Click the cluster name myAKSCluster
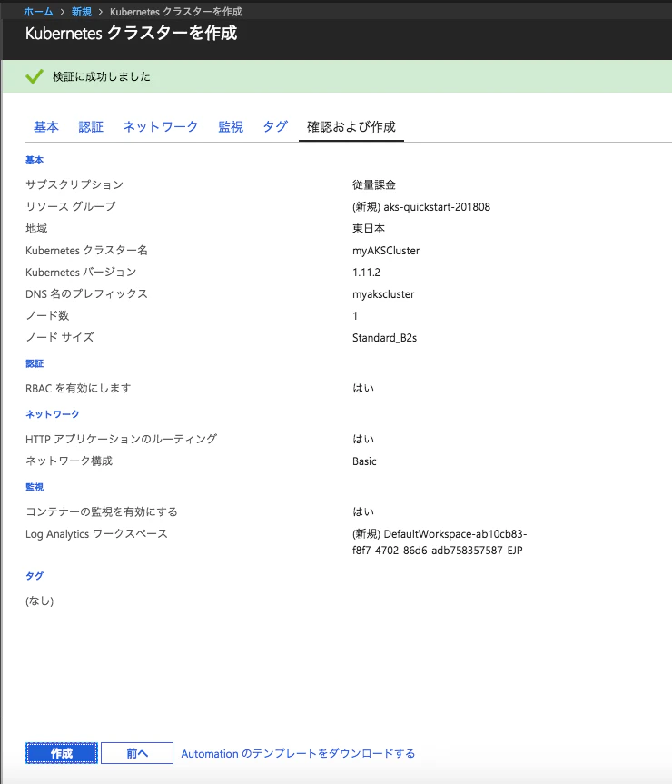Viewport: 672px width, 784px height. click(386, 251)
